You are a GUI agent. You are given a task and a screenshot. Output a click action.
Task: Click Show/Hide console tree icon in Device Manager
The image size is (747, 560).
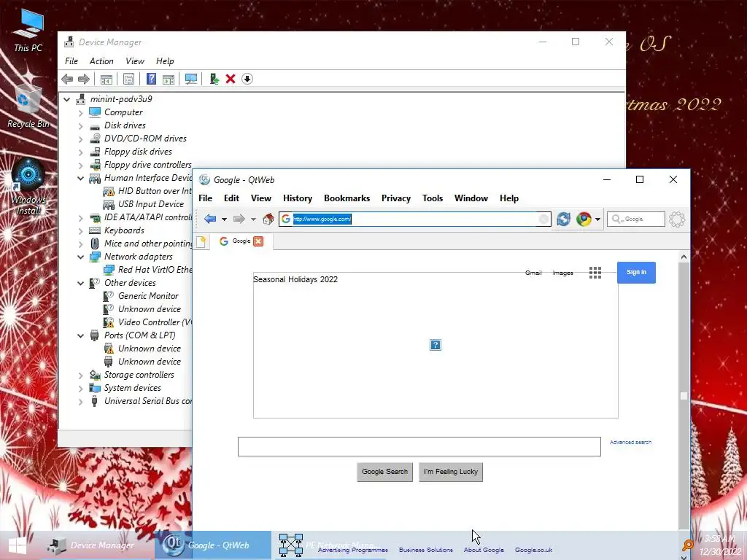coord(107,79)
